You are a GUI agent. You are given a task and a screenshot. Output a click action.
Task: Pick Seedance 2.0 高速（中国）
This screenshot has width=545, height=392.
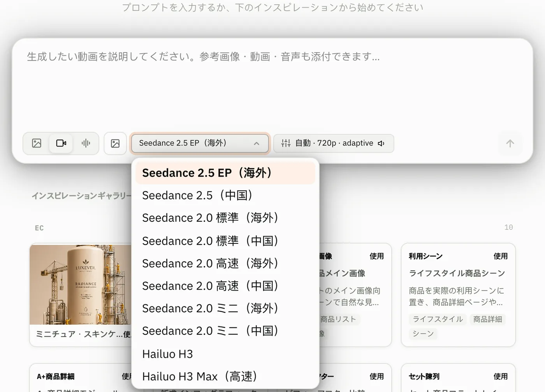(225, 286)
